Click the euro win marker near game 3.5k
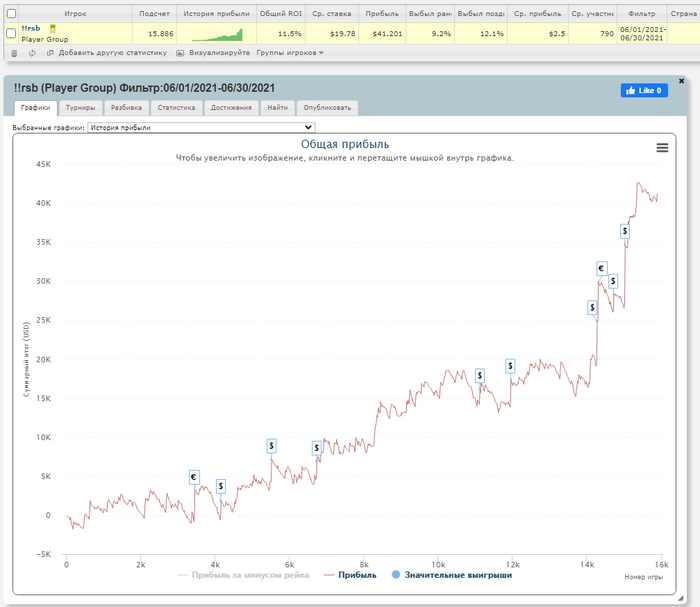 point(194,478)
